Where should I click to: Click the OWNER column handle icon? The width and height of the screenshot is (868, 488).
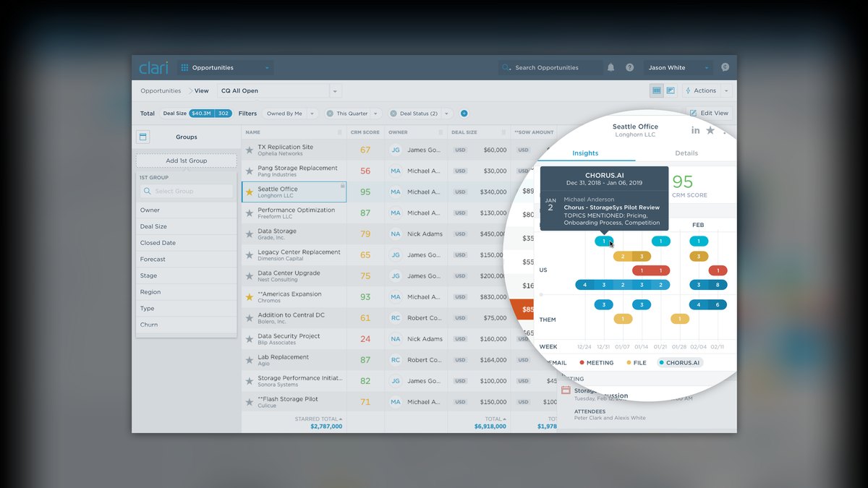point(442,132)
